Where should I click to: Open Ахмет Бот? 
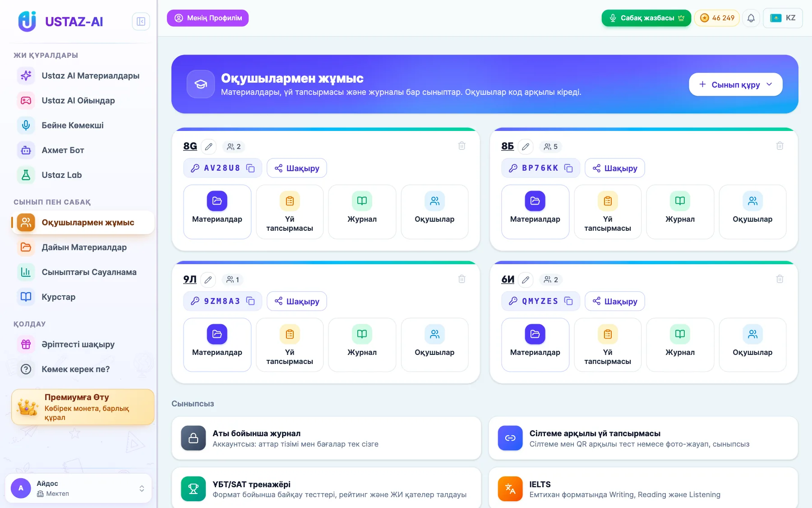click(x=84, y=150)
